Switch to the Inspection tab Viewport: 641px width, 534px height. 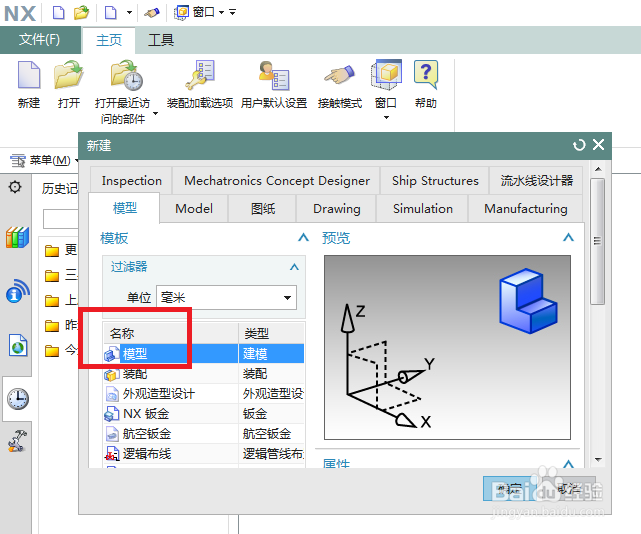coord(131,180)
